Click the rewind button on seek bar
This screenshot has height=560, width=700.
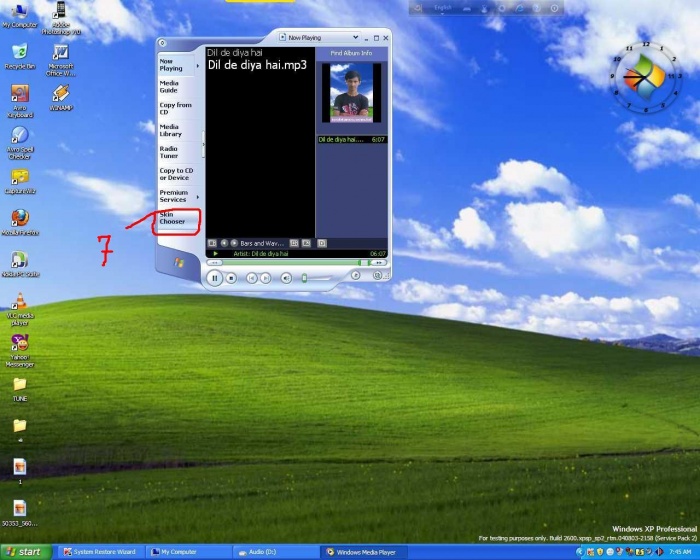click(215, 263)
